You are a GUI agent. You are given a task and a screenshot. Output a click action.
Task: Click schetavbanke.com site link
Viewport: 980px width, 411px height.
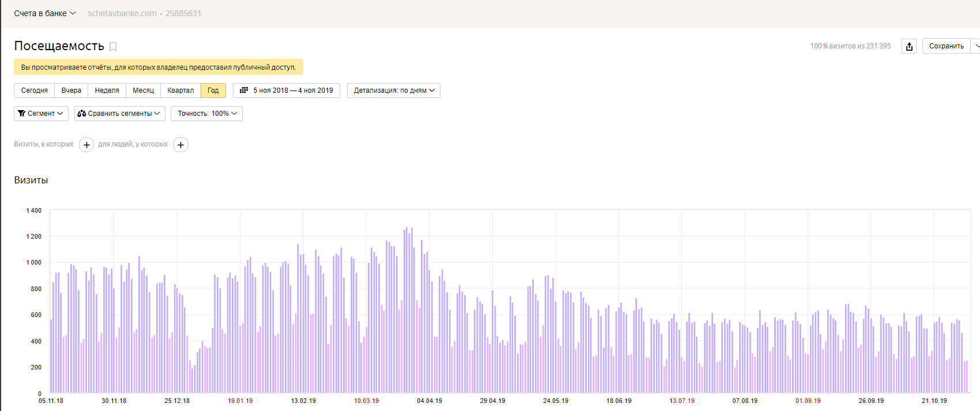[x=122, y=13]
